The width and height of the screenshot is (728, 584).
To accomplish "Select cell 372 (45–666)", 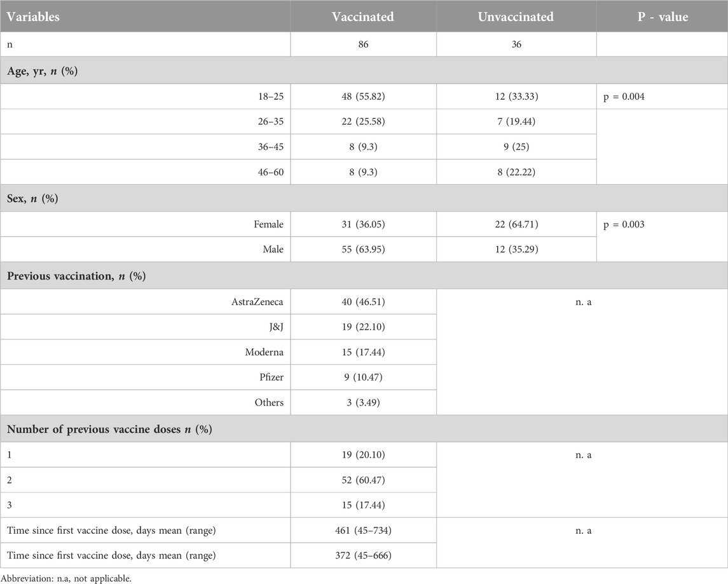I will 363,555.
